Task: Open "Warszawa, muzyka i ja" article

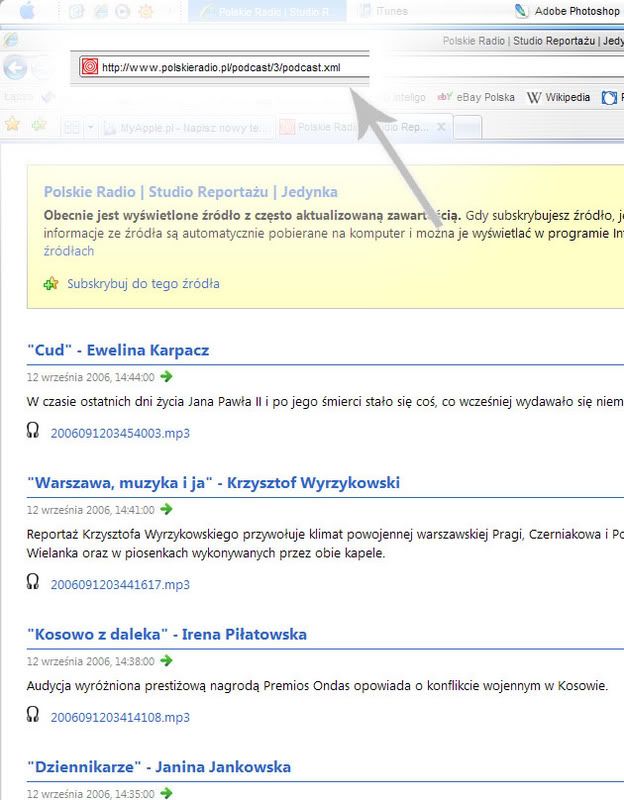Action: pos(213,483)
